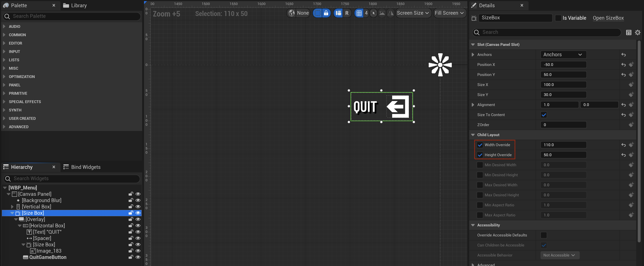Expand the Vertical Box hierarchy item
Image resolution: width=644 pixels, height=266 pixels.
pyautogui.click(x=12, y=207)
